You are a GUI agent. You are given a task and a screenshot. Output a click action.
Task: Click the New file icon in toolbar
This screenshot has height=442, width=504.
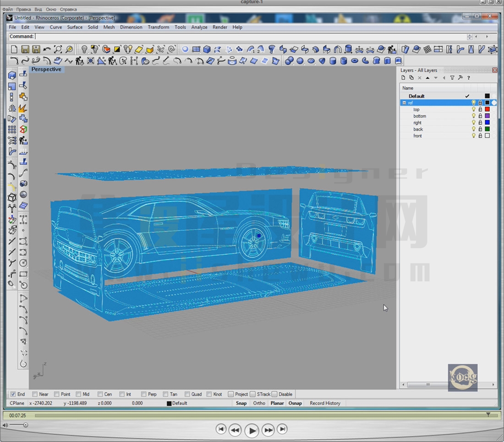14,49
